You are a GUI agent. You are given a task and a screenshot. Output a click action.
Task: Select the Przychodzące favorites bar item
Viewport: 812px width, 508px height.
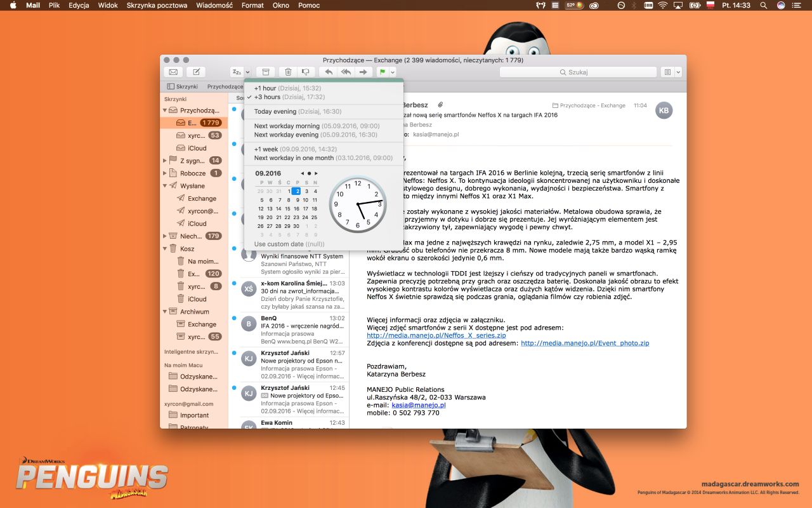[225, 86]
